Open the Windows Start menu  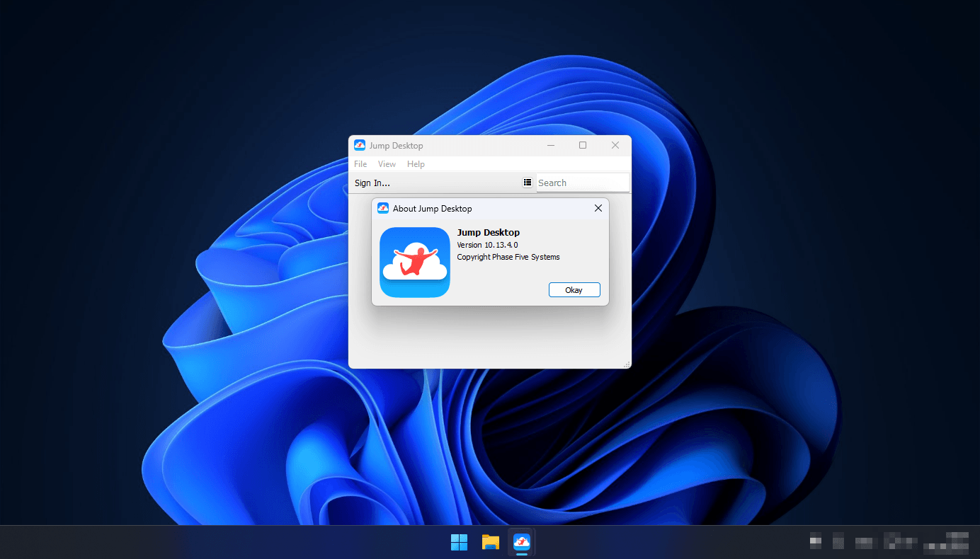pyautogui.click(x=459, y=542)
